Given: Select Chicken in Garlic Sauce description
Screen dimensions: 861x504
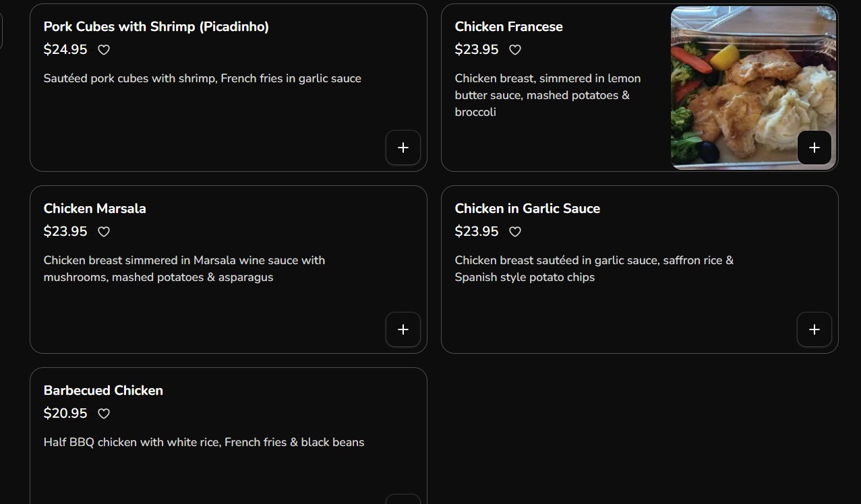Looking at the screenshot, I should point(593,268).
